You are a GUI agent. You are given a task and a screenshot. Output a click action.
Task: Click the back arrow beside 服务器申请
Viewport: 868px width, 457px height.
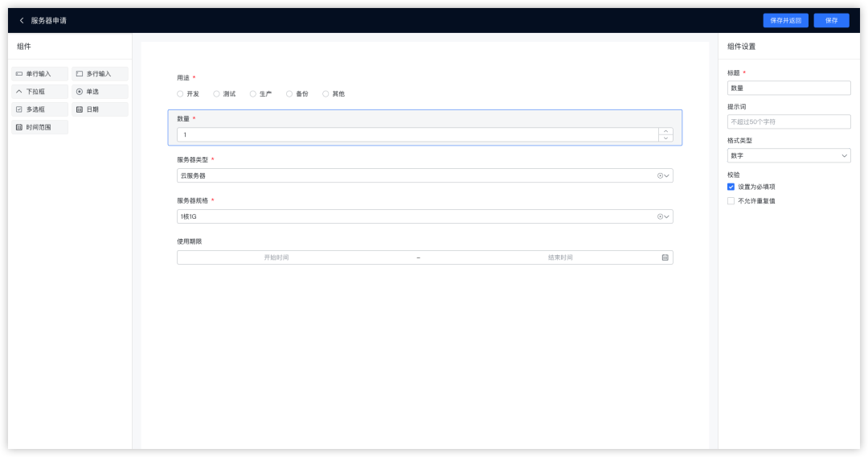point(22,20)
